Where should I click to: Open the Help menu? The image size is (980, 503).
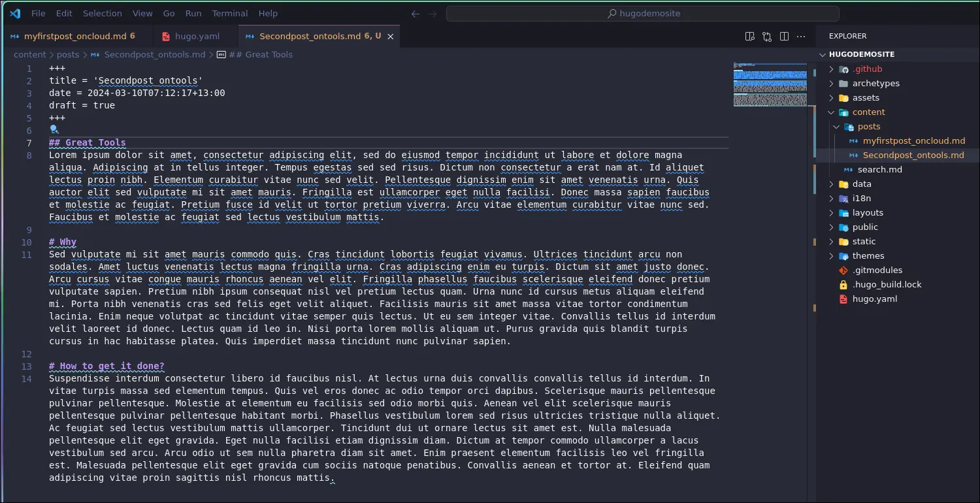[x=268, y=13]
